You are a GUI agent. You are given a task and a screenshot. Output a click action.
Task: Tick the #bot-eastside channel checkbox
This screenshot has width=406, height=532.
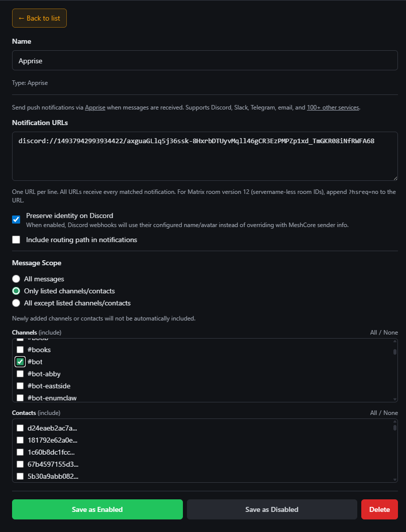coord(20,386)
